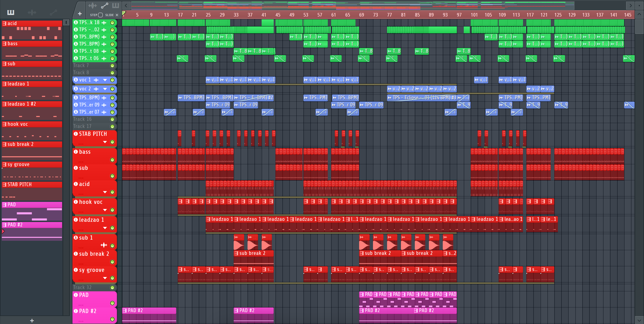The width and height of the screenshot is (644, 324).
Task: Select the bass pattern in the picker
Action: click(32, 50)
